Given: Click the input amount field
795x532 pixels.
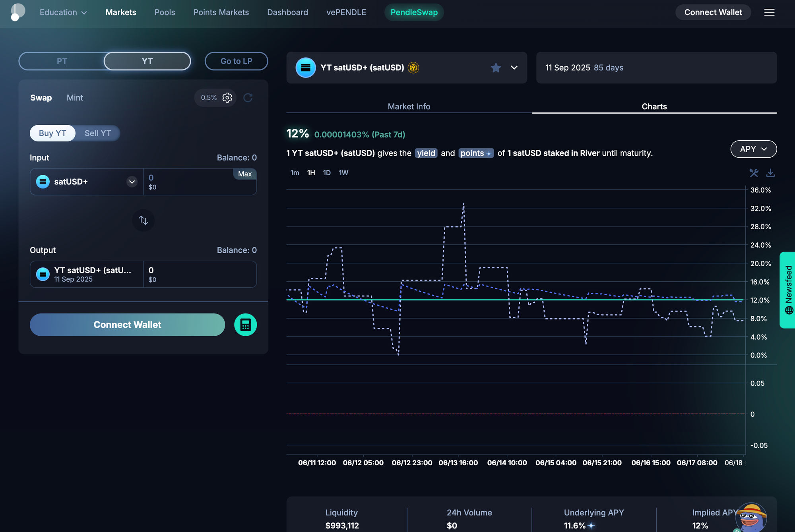Looking at the screenshot, I should point(200,182).
